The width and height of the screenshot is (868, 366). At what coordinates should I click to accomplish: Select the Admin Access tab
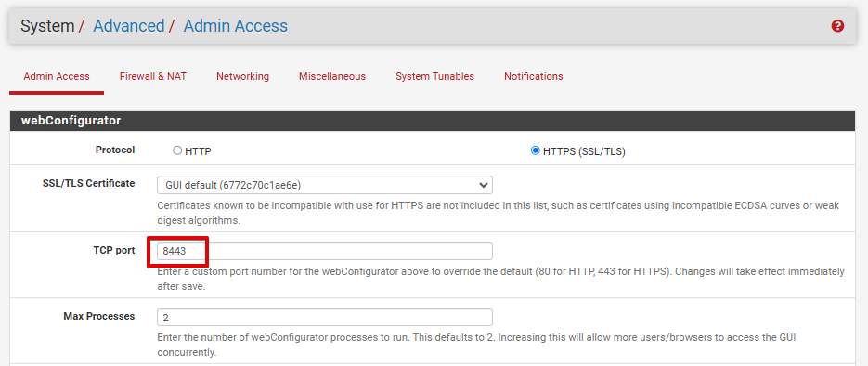click(x=57, y=76)
